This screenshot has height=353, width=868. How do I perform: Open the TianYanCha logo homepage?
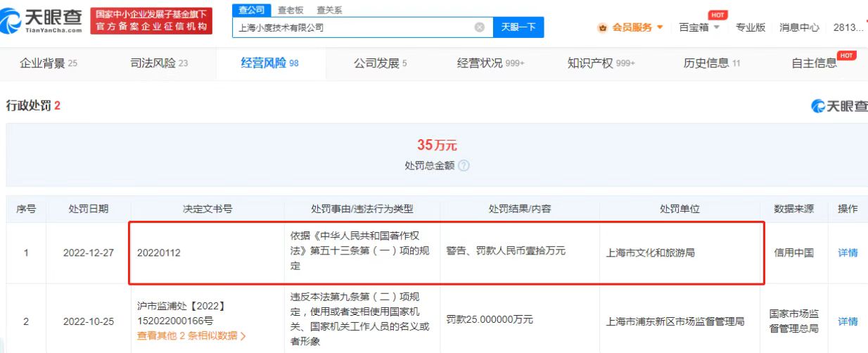coord(42,20)
